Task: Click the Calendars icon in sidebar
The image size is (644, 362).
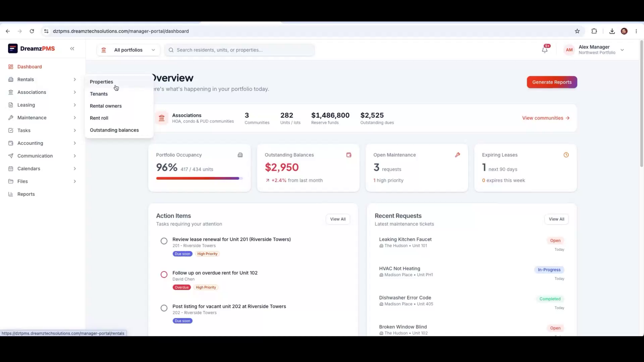Action: click(11, 169)
